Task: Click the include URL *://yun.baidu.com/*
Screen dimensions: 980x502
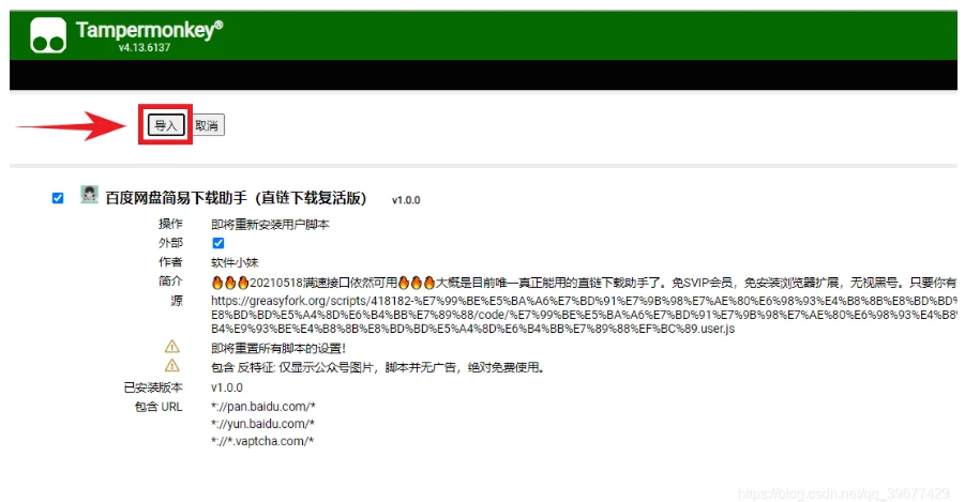Action: [263, 424]
